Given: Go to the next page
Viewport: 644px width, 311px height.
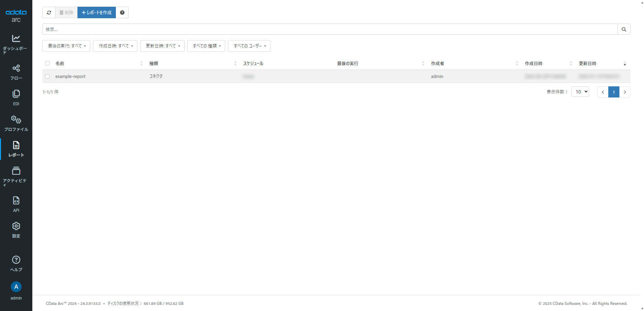Looking at the screenshot, I should pyautogui.click(x=625, y=92).
